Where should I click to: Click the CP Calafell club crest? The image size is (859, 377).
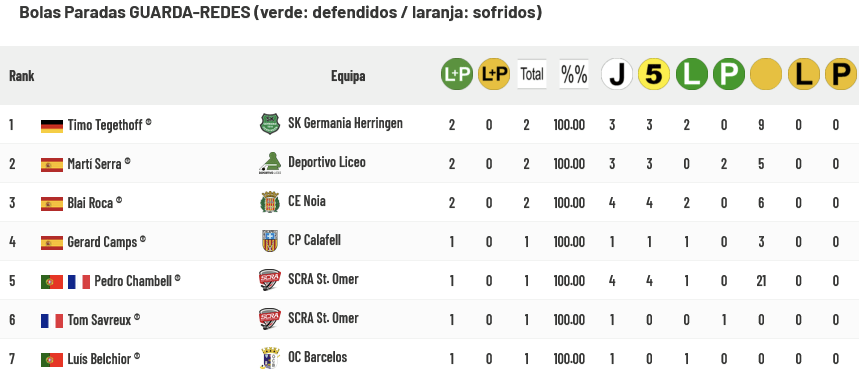[270, 241]
